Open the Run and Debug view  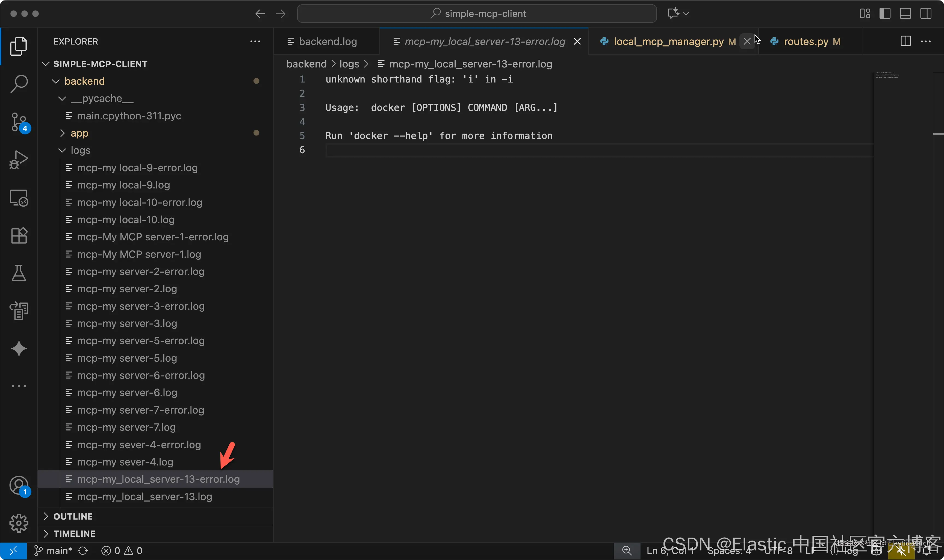pyautogui.click(x=19, y=160)
